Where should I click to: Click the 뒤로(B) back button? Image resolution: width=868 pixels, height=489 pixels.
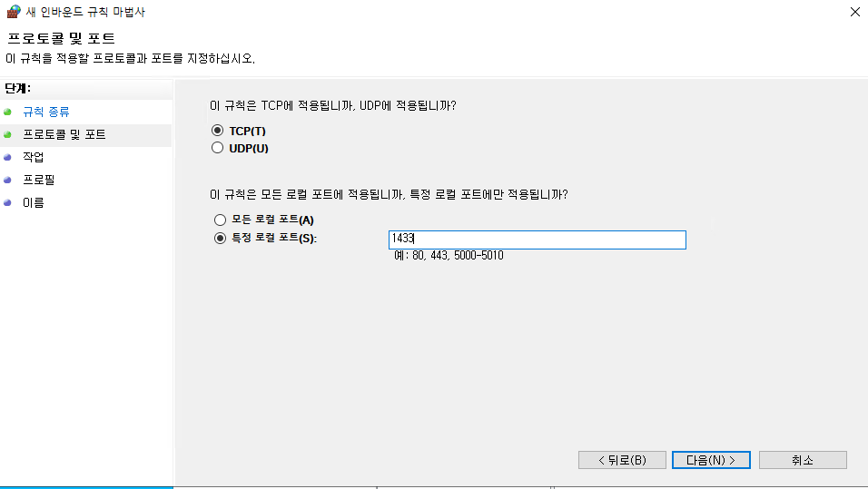click(x=622, y=460)
